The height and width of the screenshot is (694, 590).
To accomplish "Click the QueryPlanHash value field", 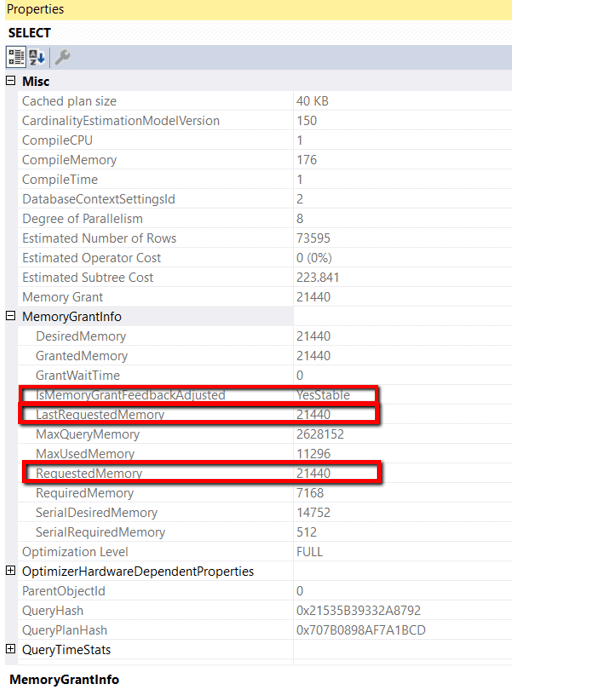I will (x=403, y=630).
